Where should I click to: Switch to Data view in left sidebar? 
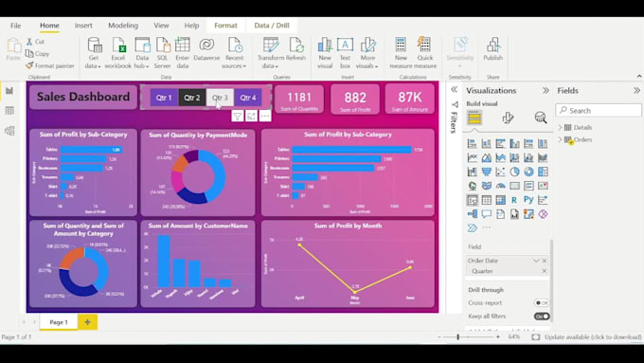(9, 111)
